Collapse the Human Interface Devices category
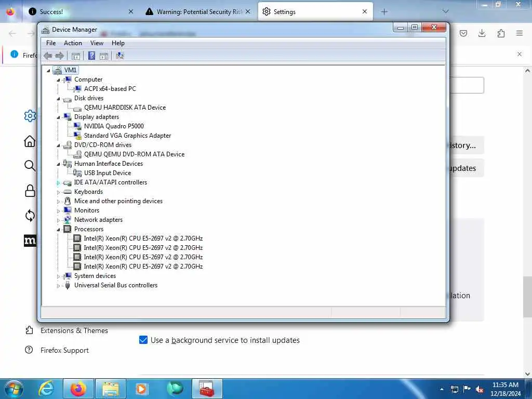The width and height of the screenshot is (532, 399). pos(58,164)
